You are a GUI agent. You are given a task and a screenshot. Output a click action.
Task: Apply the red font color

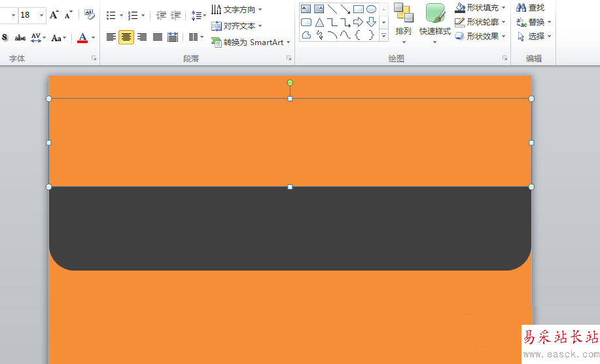[x=82, y=37]
